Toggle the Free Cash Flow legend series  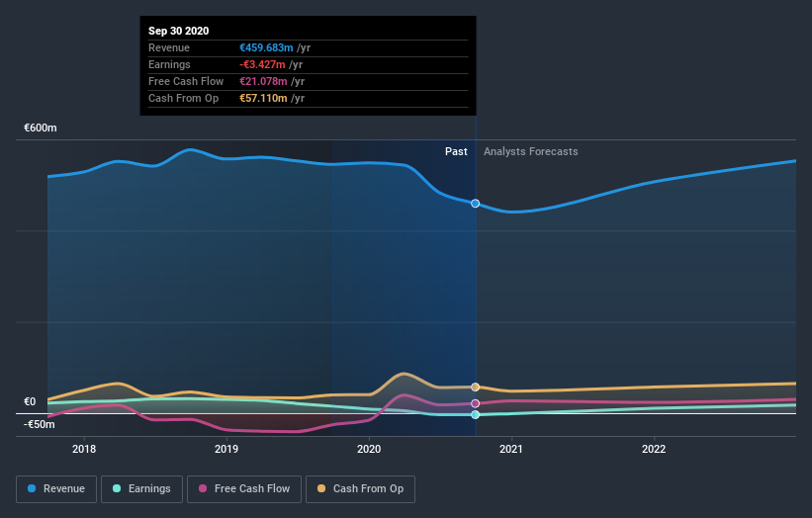point(244,489)
